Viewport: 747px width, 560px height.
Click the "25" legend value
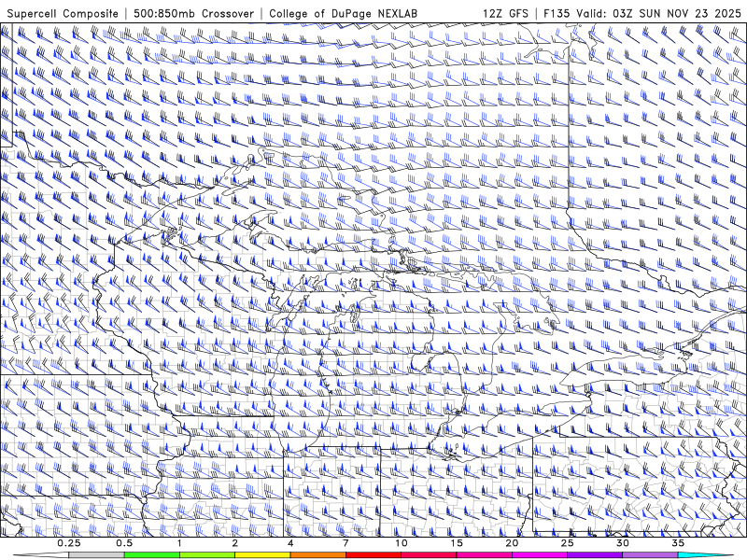pos(567,543)
